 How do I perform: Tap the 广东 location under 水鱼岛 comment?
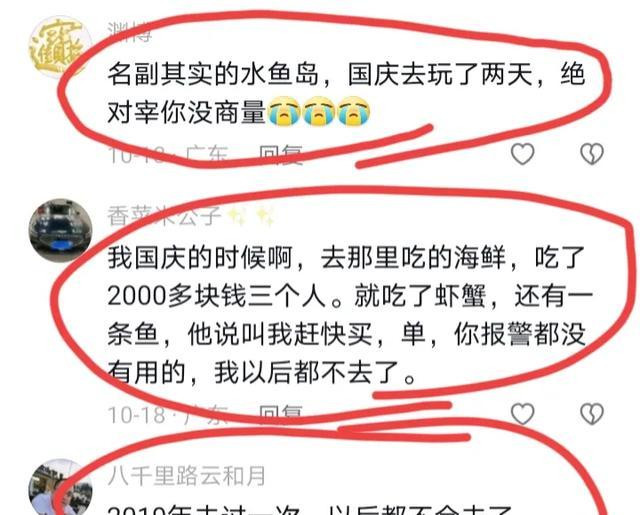point(206,155)
